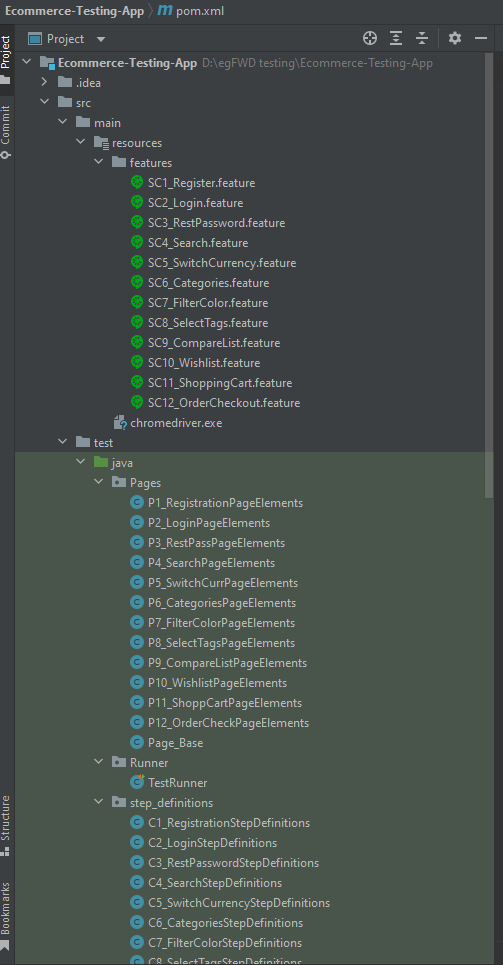Click class icon of P4_SearchPageElements
Viewport: 503px width, 965px height.
(137, 563)
